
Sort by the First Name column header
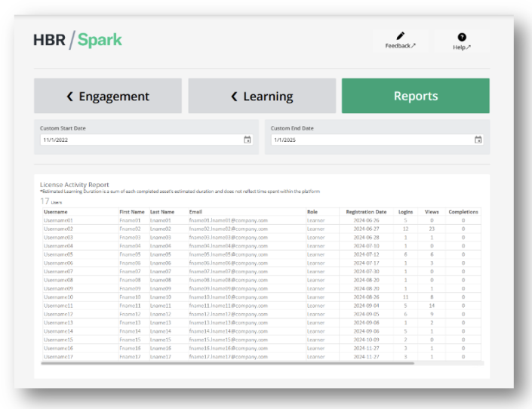click(x=132, y=212)
